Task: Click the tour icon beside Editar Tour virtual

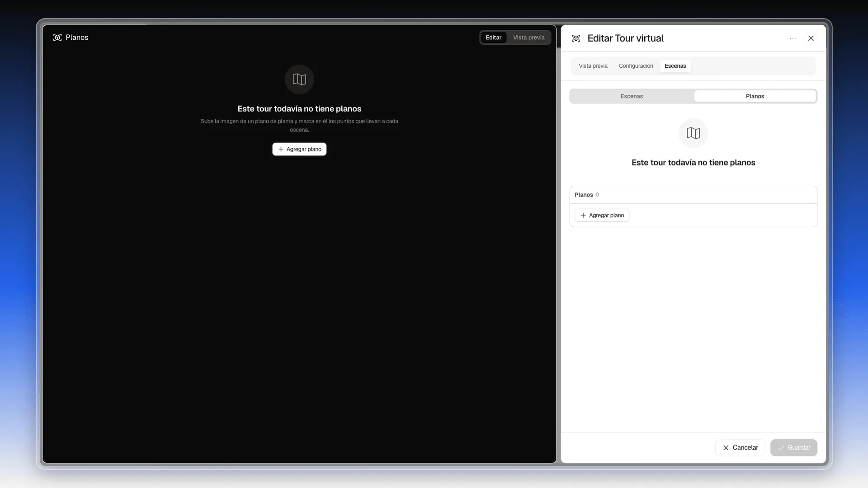Action: (576, 38)
